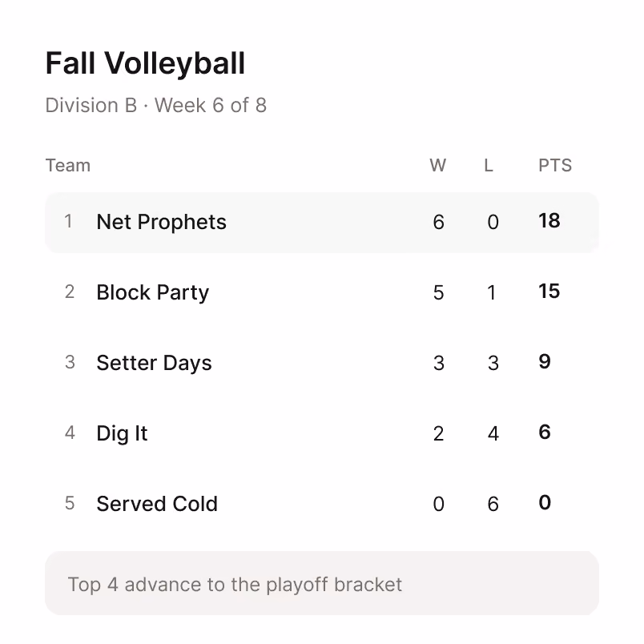The height and width of the screenshot is (644, 644).
Task: Click the Fall Volleyball title
Action: (x=145, y=63)
